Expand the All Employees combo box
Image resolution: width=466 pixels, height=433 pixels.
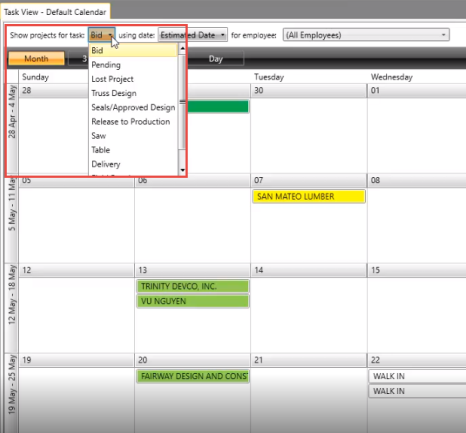tap(366, 35)
